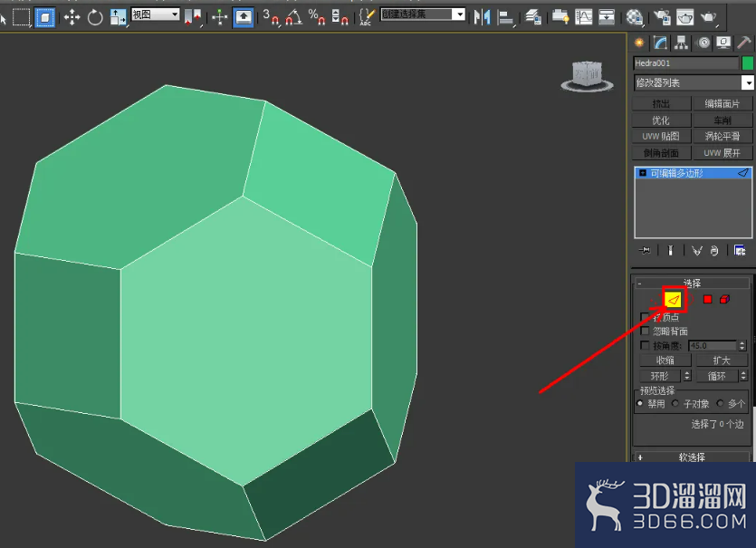
Task: Click the UVW 展开 button
Action: [x=723, y=153]
